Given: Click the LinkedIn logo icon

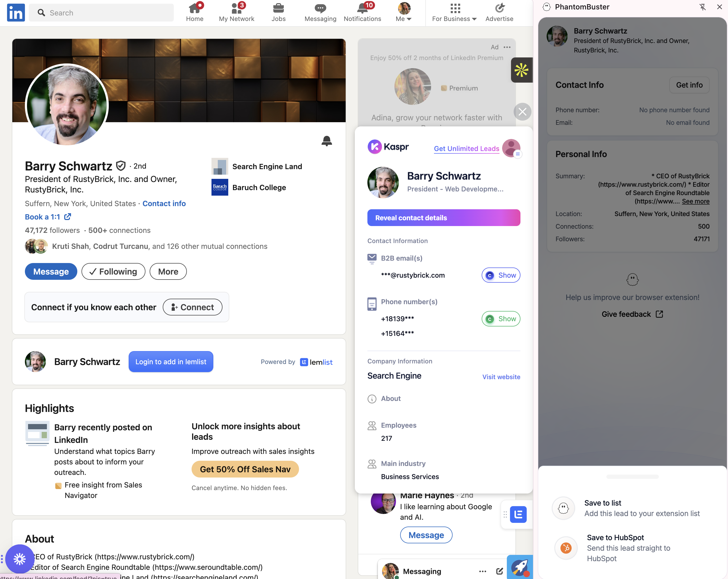Looking at the screenshot, I should coord(15,13).
